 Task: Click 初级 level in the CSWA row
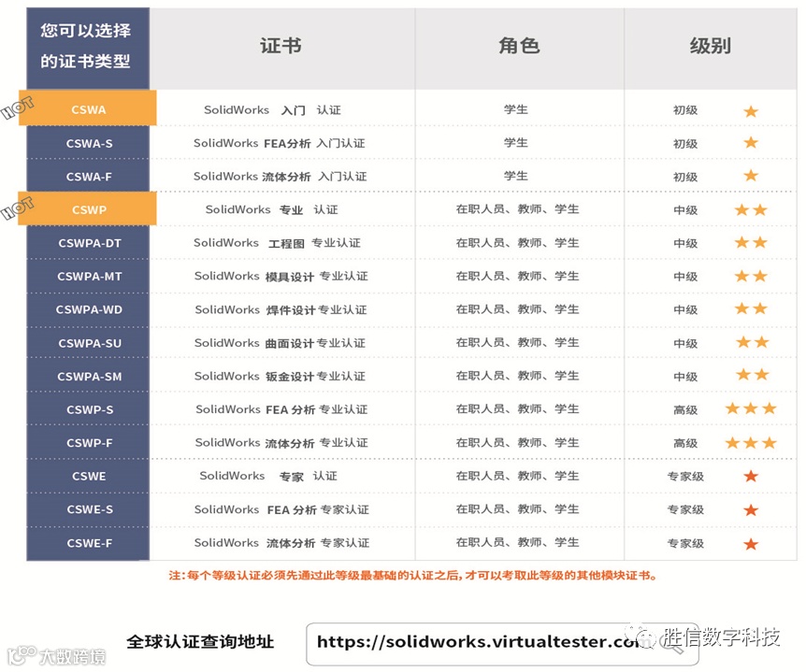pyautogui.click(x=685, y=110)
